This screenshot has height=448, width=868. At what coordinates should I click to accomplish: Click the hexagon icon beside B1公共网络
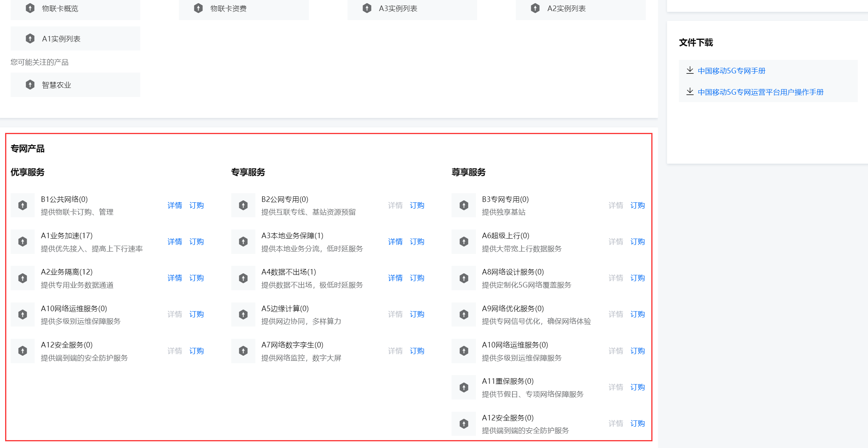pos(23,205)
